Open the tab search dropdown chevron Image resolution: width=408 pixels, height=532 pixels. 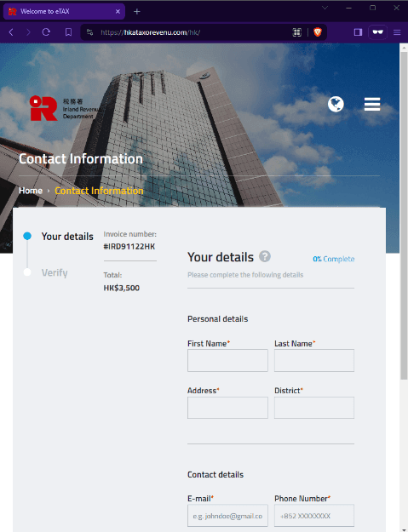pyautogui.click(x=325, y=8)
